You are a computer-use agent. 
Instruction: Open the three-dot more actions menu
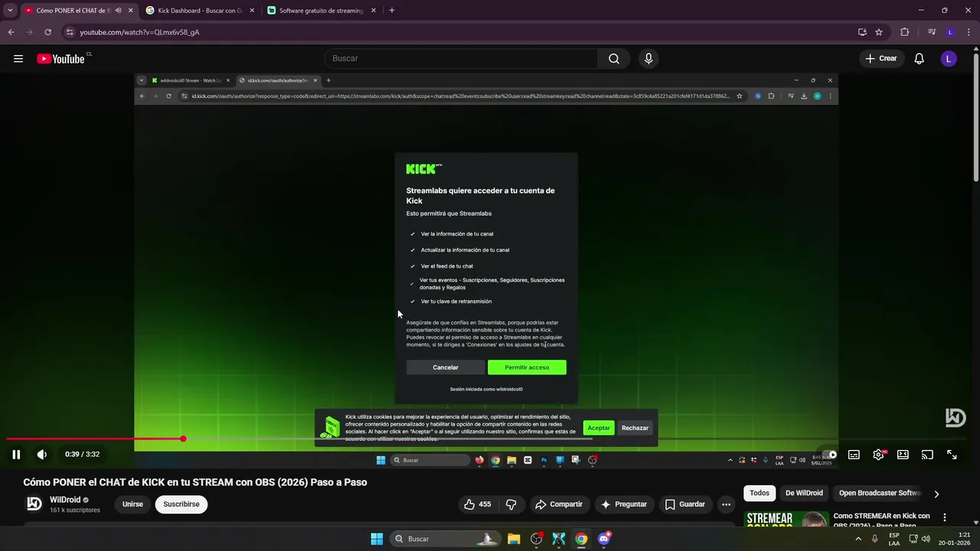click(726, 504)
